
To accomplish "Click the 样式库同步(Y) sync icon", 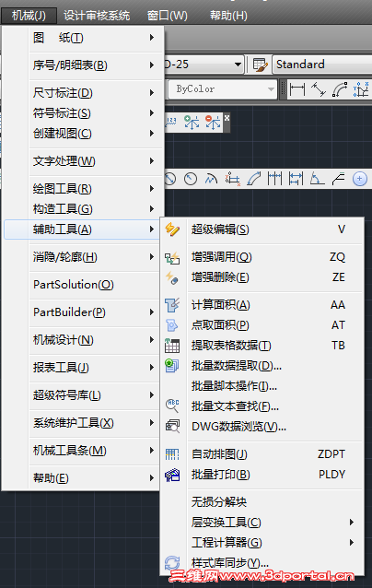I will pyautogui.click(x=172, y=563).
